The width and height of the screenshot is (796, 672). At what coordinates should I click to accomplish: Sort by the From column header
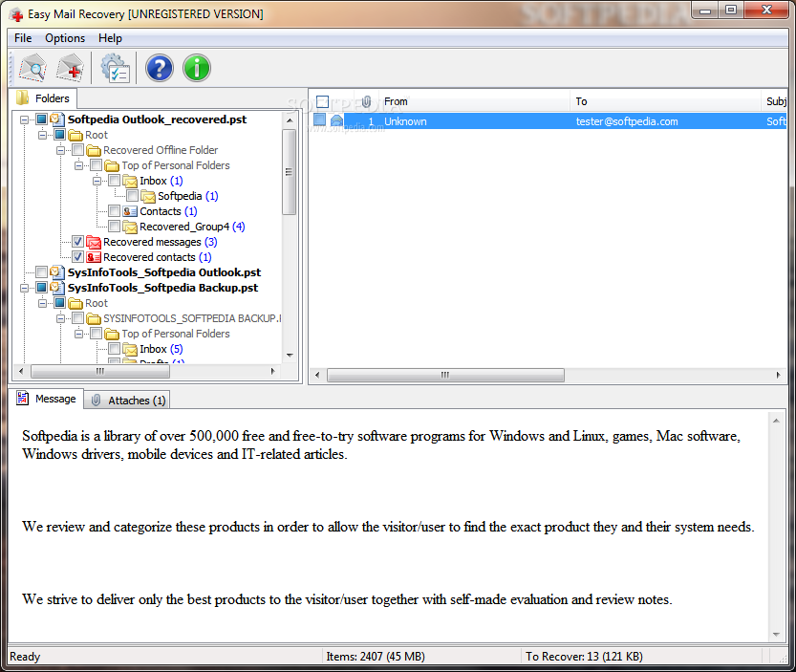tap(475, 101)
